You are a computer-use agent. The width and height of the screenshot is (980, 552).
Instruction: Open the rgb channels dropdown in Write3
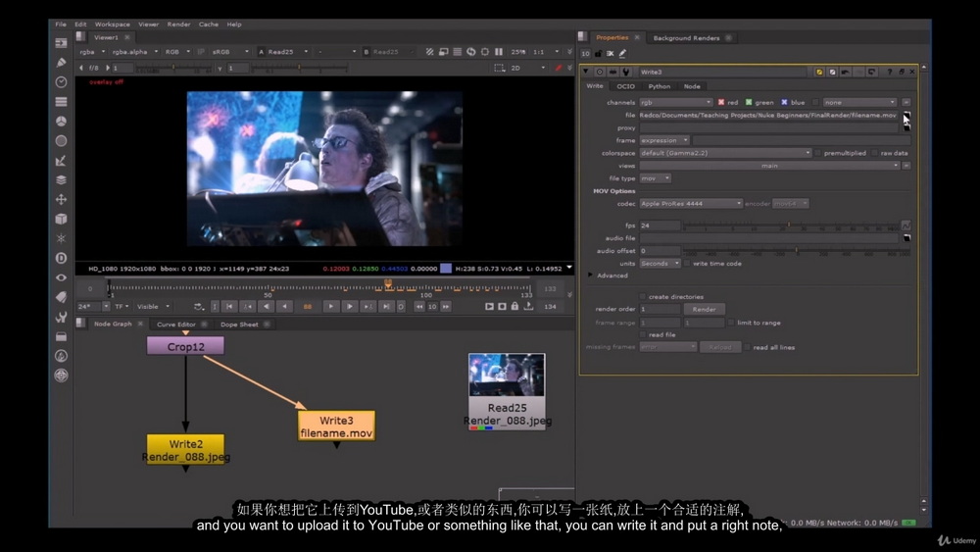(x=675, y=102)
